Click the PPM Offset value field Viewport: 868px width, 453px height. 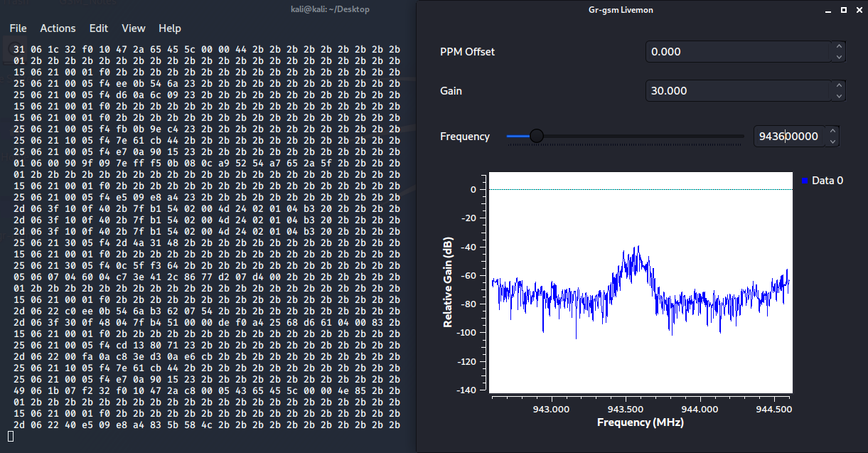click(x=738, y=51)
